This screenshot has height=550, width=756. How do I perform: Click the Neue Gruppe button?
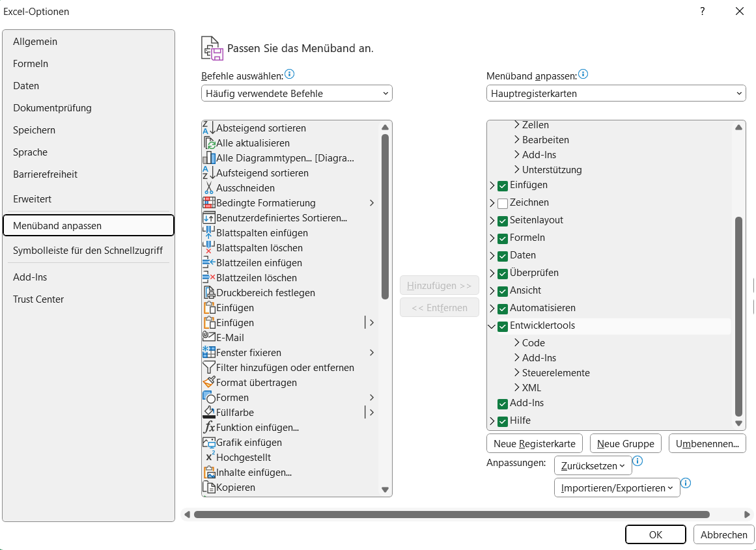coord(625,443)
